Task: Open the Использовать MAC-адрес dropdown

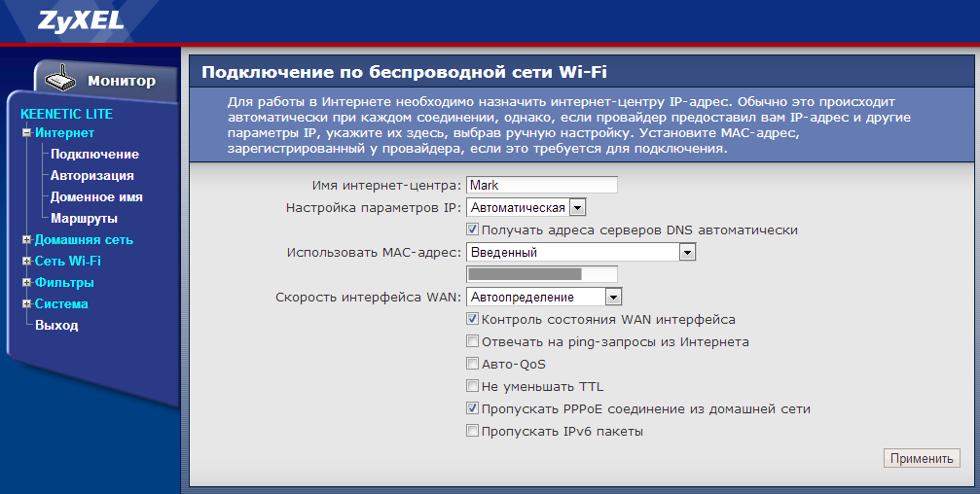Action: 687,253
